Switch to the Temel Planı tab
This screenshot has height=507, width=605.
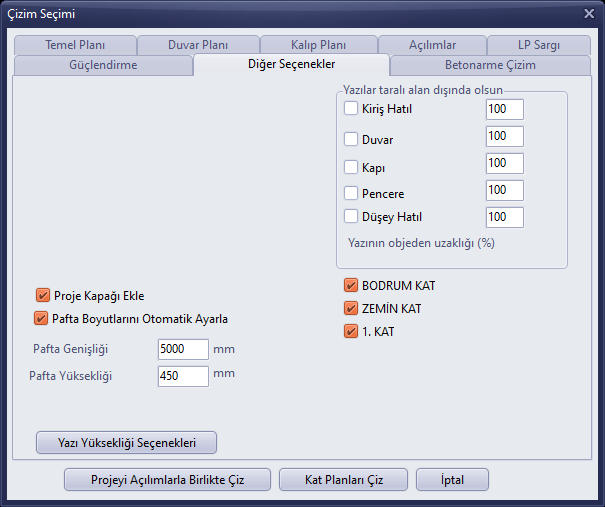click(x=75, y=45)
